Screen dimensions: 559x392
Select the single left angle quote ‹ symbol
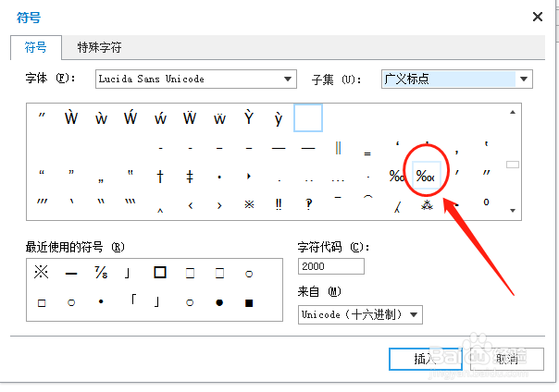coord(191,205)
